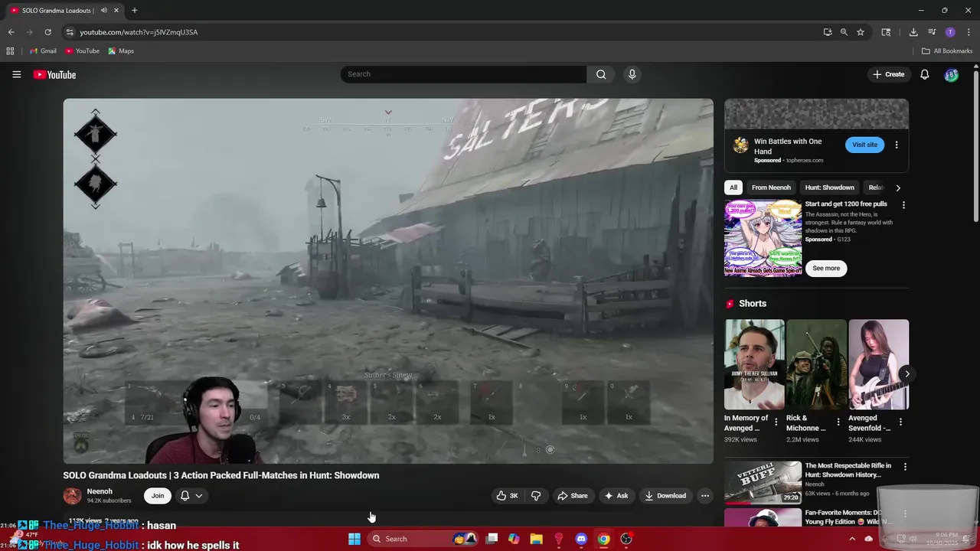Download the video
980x551 pixels.
tap(665, 496)
